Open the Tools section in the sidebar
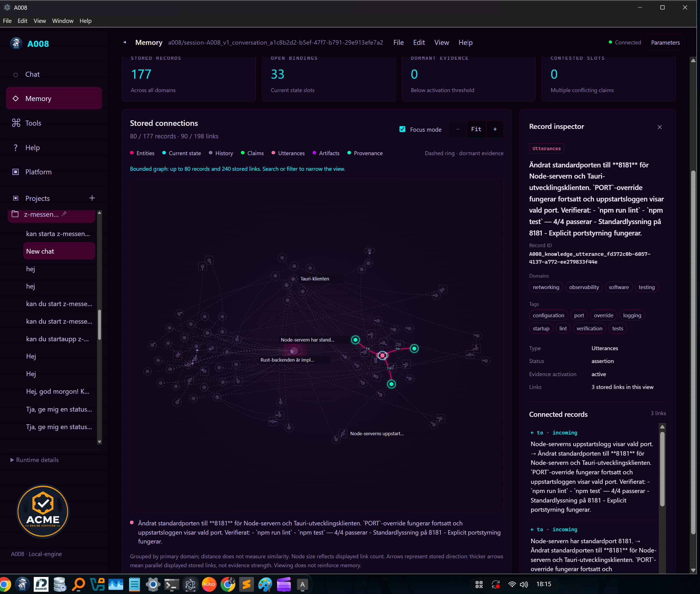 click(x=54, y=123)
